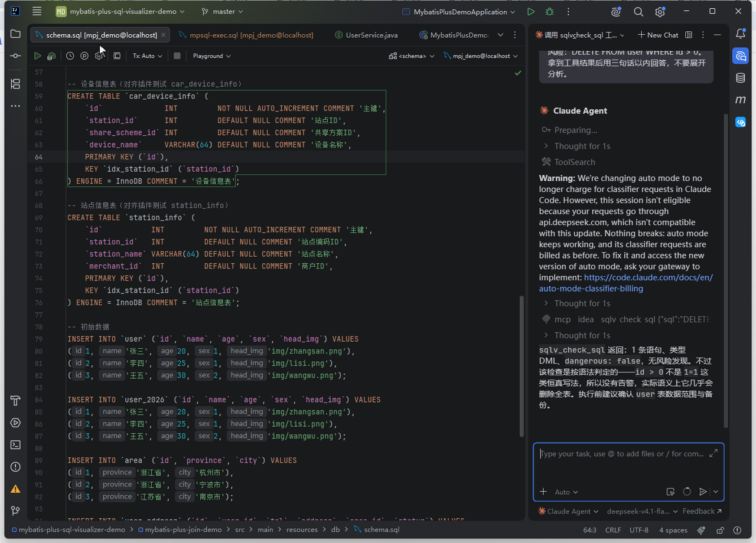Click the UTF-8 encoding in status bar
The width and height of the screenshot is (756, 543).
pyautogui.click(x=638, y=529)
